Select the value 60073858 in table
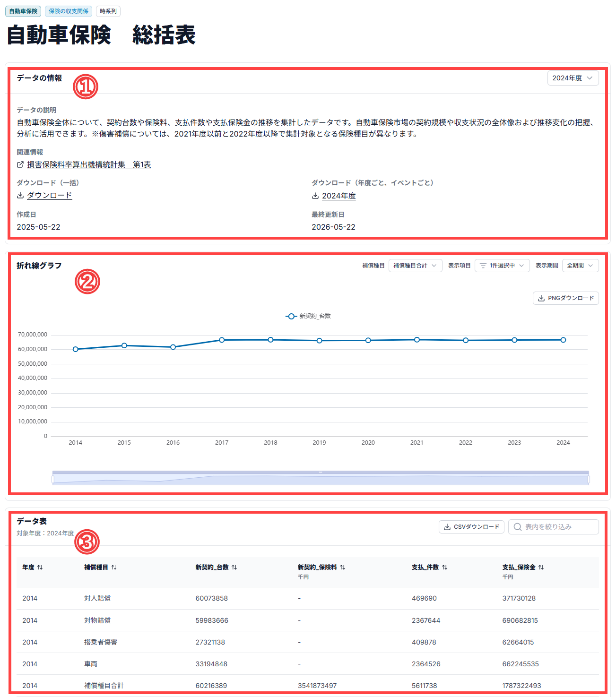Screen dimensions: 616x697 (212, 598)
